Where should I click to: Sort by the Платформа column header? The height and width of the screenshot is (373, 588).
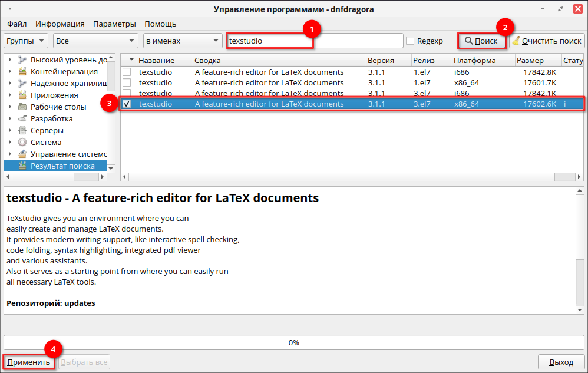click(x=483, y=60)
